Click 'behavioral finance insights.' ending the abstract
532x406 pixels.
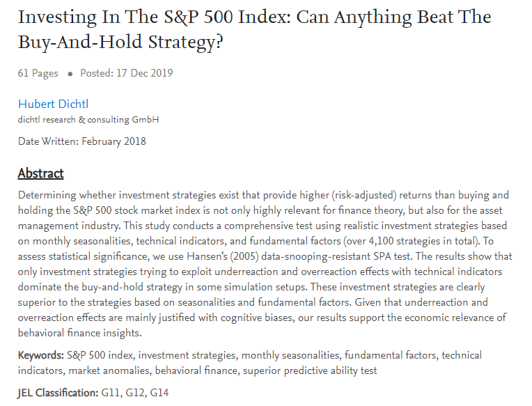click(x=80, y=333)
